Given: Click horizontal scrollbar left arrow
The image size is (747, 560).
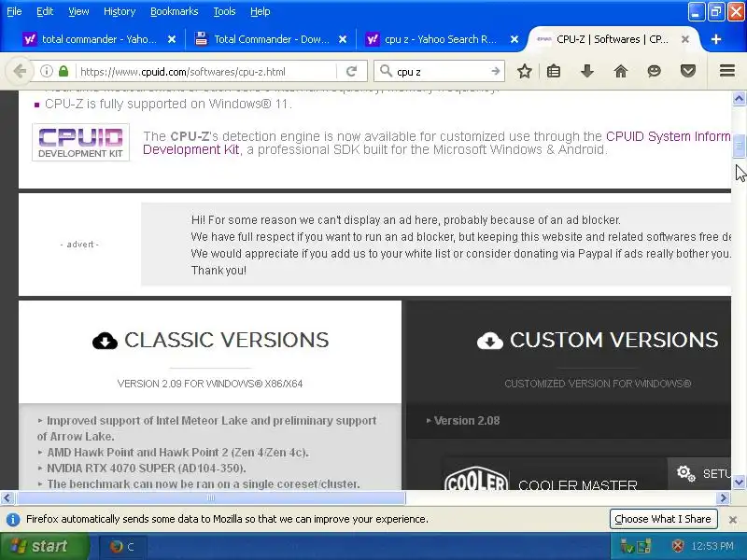Looking at the screenshot, I should pos(7,498).
